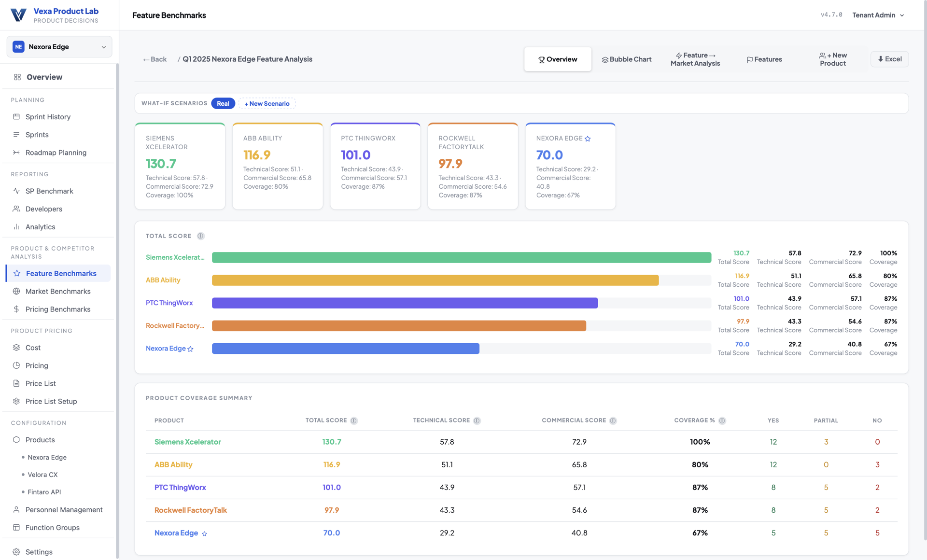This screenshot has width=927, height=560.
Task: Click the Vexa Product Lab logo icon
Action: coord(18,15)
